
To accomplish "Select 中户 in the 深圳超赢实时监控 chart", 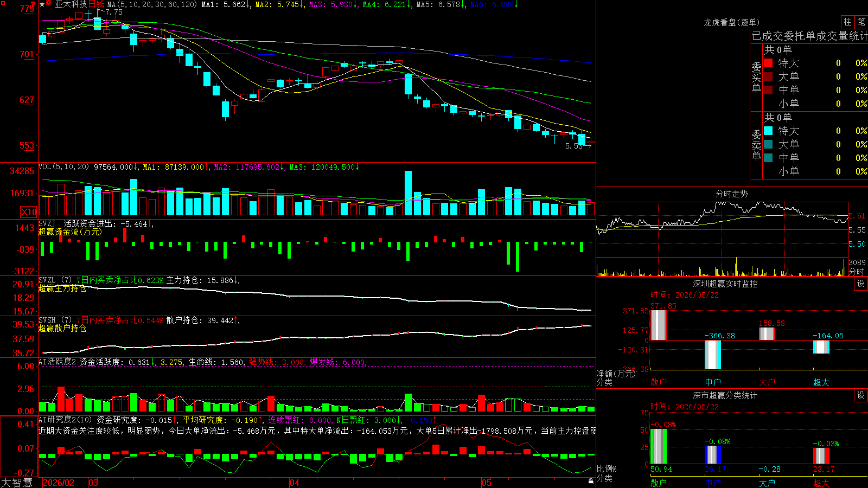I will (713, 382).
